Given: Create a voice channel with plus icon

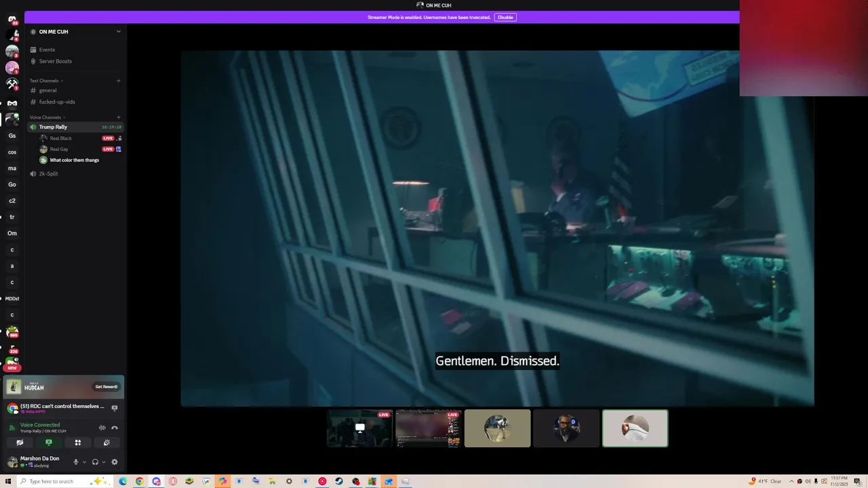Looking at the screenshot, I should [x=118, y=117].
